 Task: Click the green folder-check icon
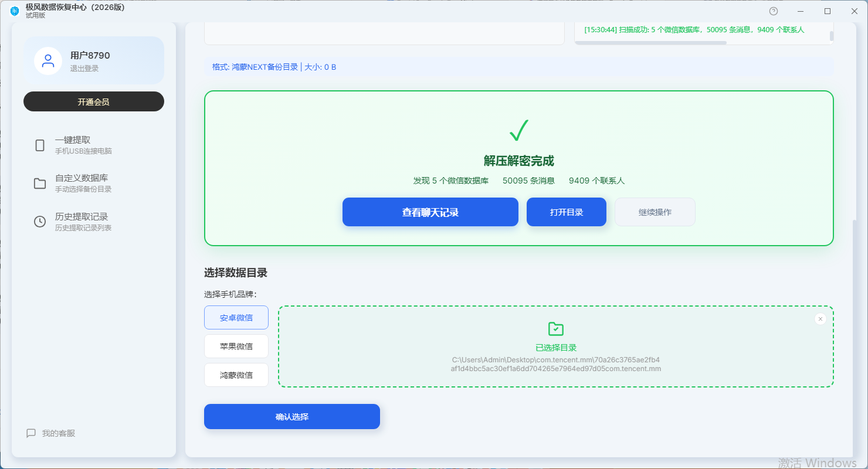coord(555,329)
